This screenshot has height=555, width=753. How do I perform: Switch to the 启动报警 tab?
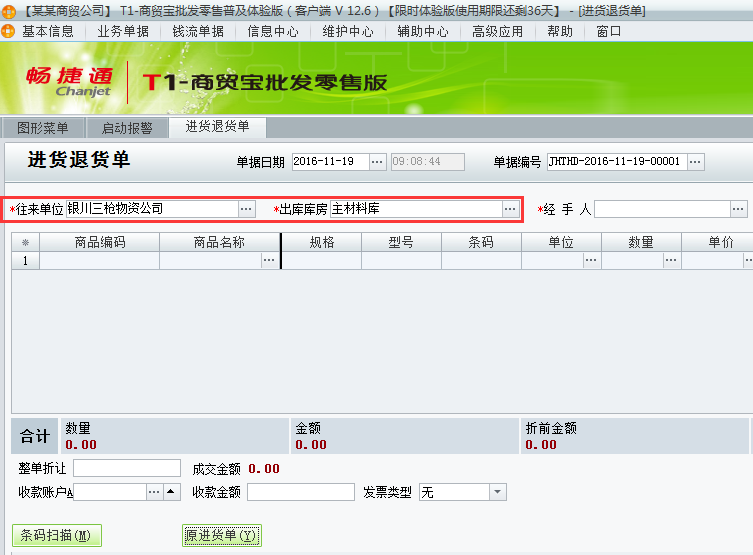pos(127,128)
